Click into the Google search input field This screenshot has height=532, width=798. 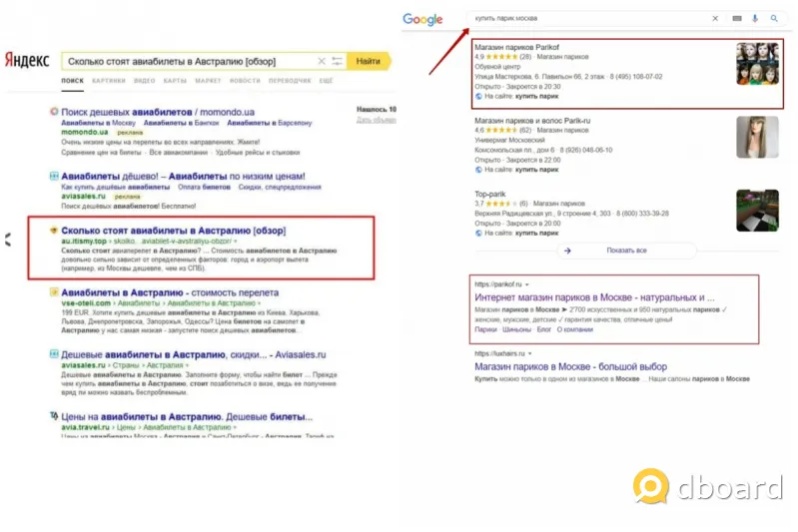click(589, 18)
